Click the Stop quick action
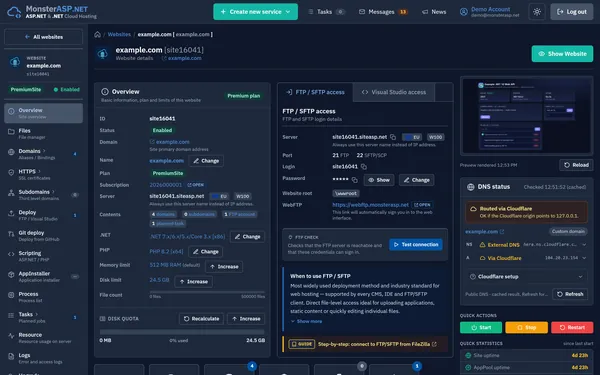The width and height of the screenshot is (600, 375). [527, 328]
